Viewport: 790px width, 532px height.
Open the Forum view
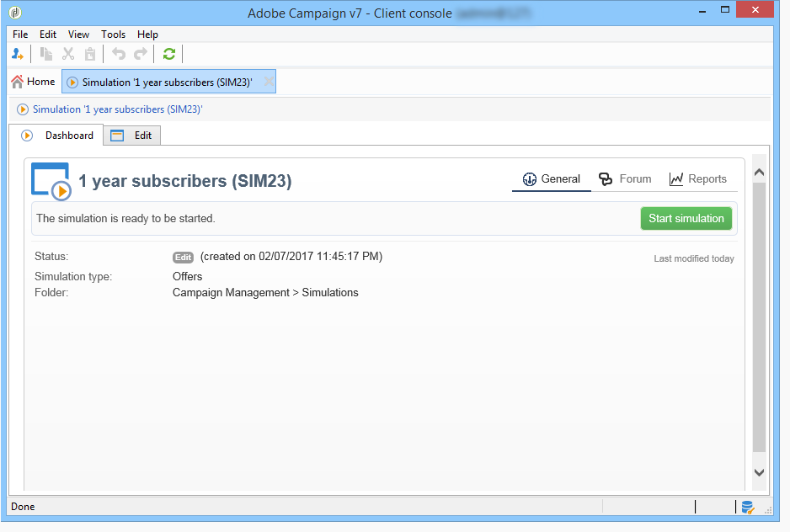625,178
